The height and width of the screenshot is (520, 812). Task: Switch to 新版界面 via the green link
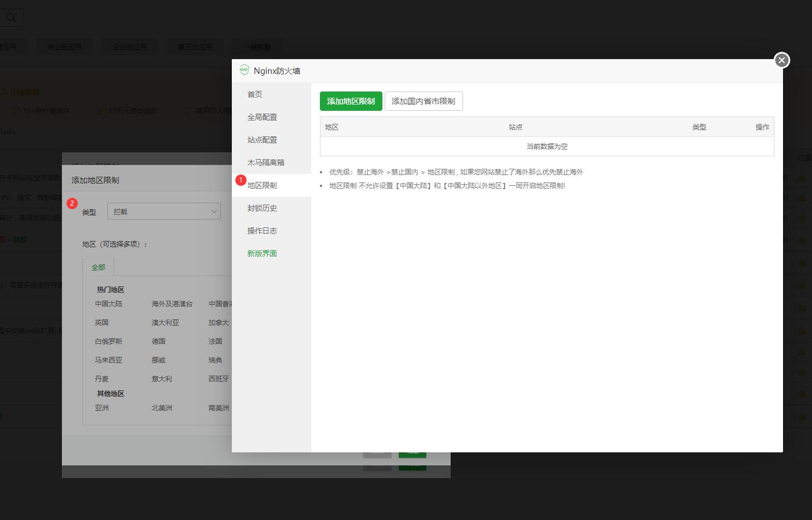262,253
